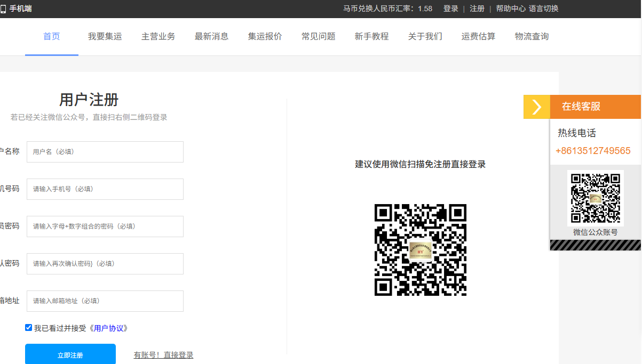Image resolution: width=642 pixels, height=364 pixels.
Task: Click the 登录 link in top bar
Action: [x=451, y=9]
